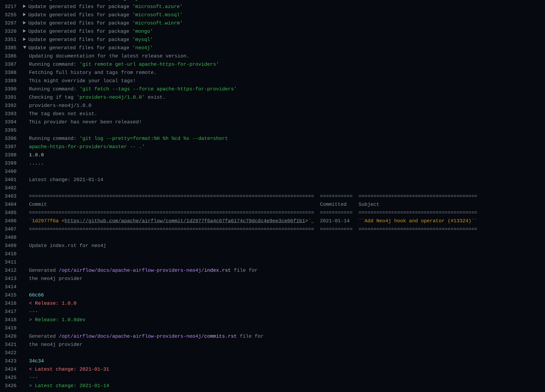Expand the 'mysql' package log group
The height and width of the screenshot is (392, 545).
coord(24,39)
